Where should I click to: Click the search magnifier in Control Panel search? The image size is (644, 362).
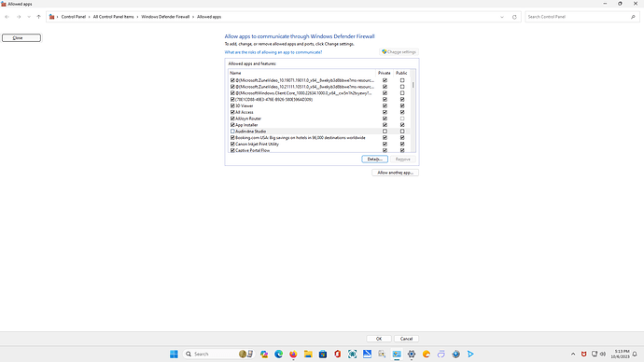[633, 17]
